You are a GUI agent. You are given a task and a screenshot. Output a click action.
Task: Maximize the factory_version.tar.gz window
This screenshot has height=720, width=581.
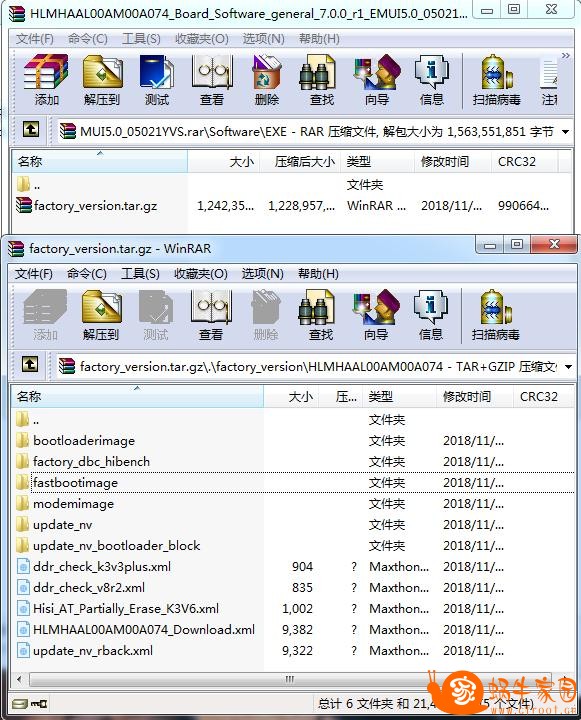pyautogui.click(x=517, y=244)
